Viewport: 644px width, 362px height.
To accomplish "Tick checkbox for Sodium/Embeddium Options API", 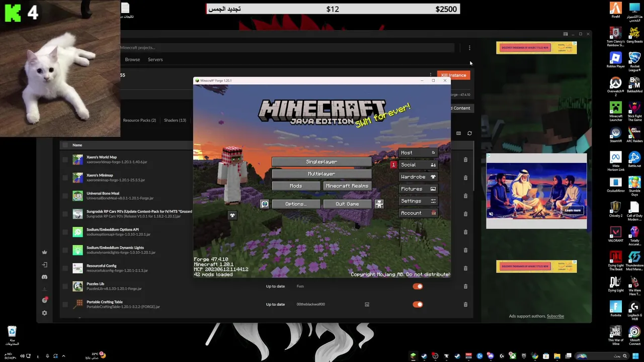I will [x=65, y=232].
